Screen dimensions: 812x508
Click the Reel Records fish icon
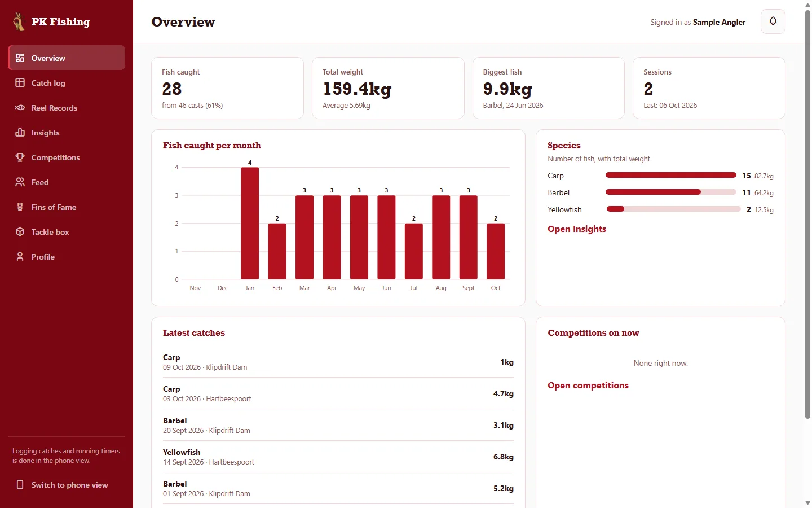click(20, 108)
